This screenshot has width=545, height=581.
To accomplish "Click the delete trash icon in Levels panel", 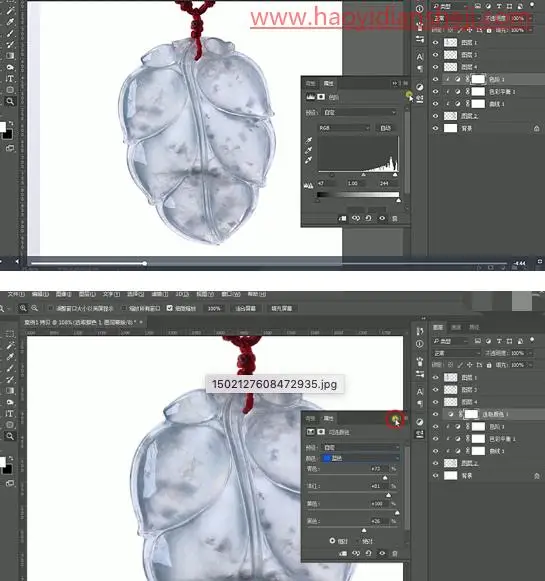I will click(395, 218).
